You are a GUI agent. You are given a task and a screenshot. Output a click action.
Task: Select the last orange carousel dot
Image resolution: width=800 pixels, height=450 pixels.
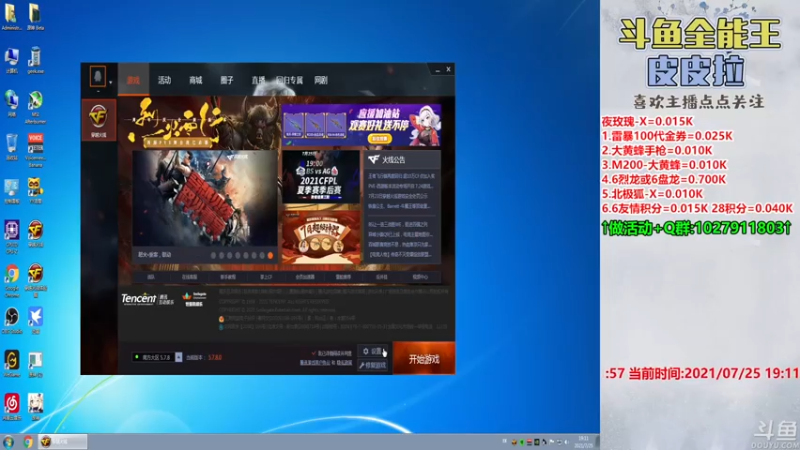(x=270, y=255)
